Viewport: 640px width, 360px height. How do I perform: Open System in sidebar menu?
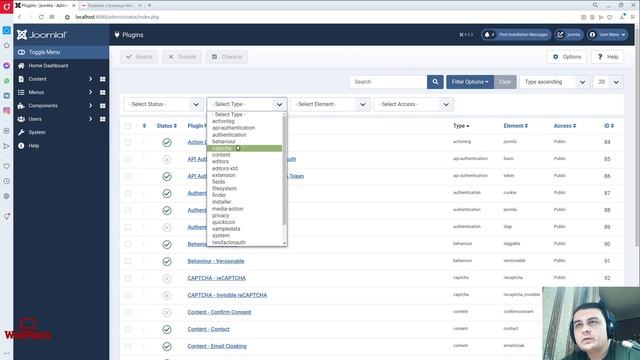coord(37,132)
